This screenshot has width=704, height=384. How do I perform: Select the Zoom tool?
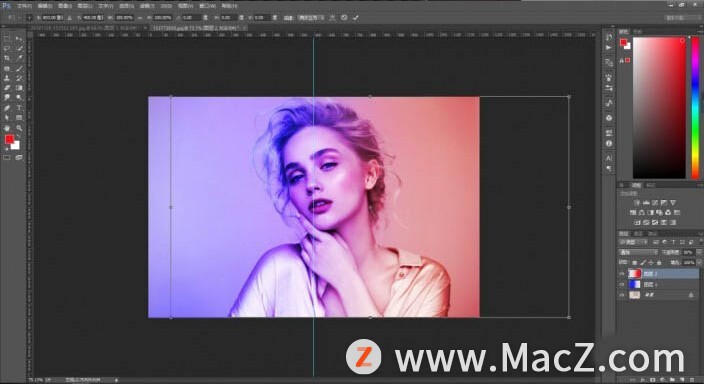tap(19, 128)
